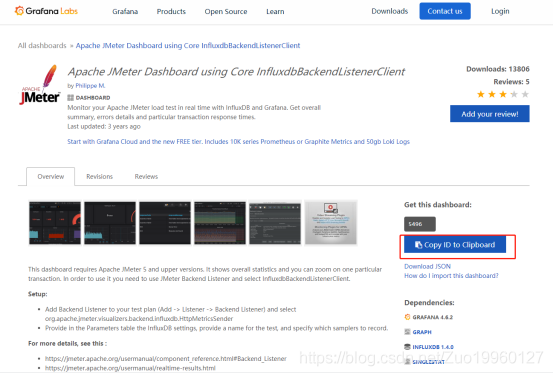Click the Reviews: 5 count text
553x376 pixels.
pyautogui.click(x=511, y=81)
